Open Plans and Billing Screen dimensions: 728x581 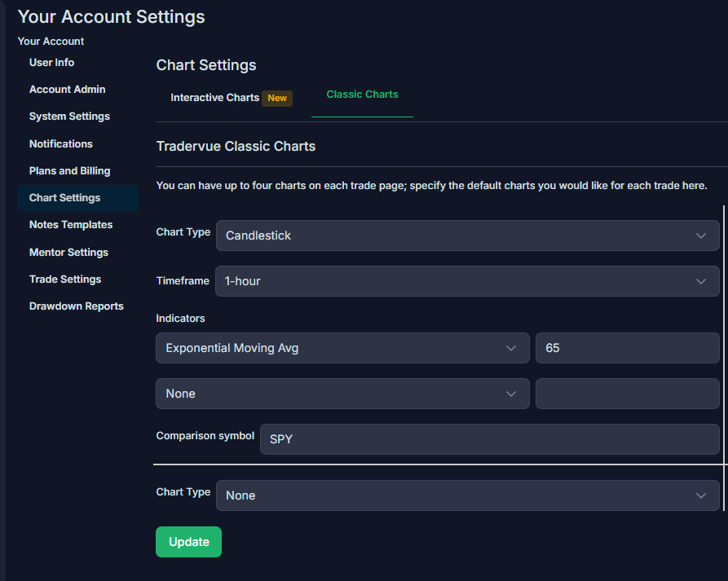pos(69,171)
